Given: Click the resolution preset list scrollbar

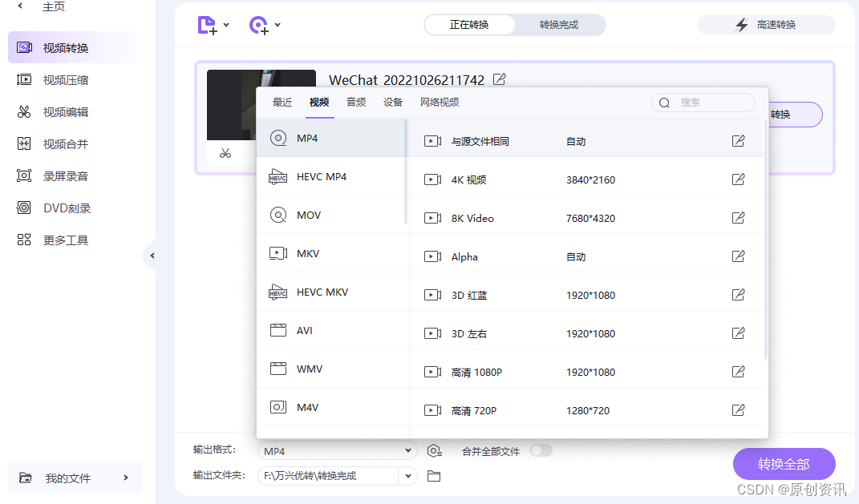Looking at the screenshot, I should click(766, 240).
